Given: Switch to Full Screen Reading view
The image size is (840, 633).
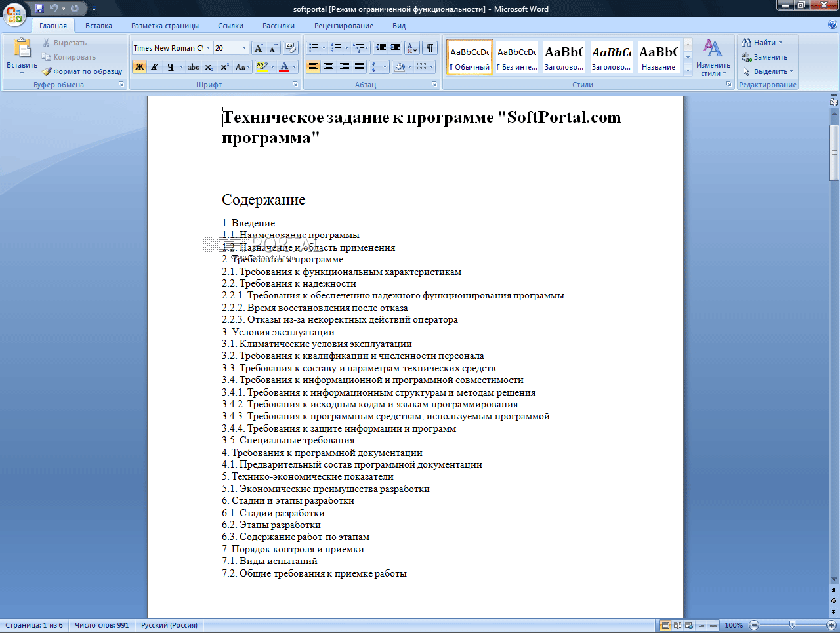Looking at the screenshot, I should 678,625.
